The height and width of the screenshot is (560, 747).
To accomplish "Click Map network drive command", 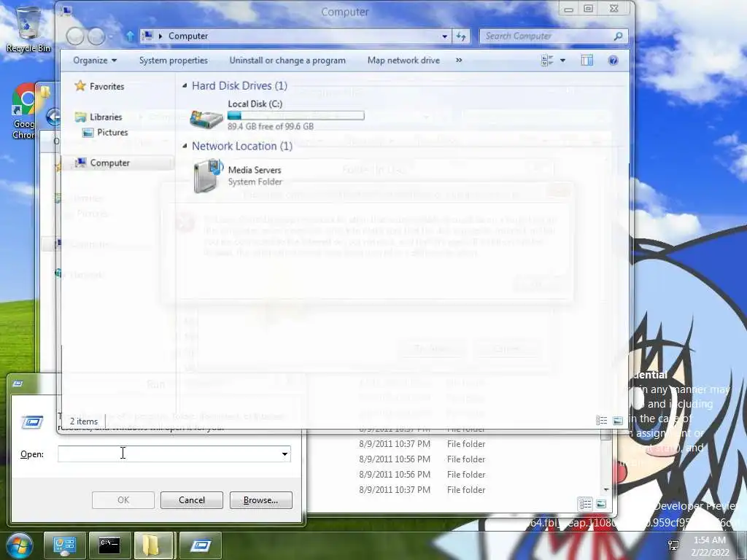I will tap(403, 61).
